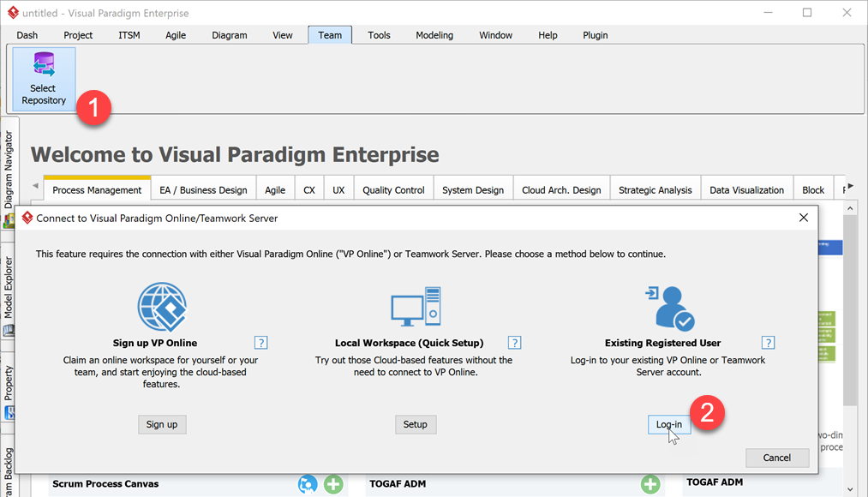
Task: Open the Diagram menu
Action: click(229, 35)
